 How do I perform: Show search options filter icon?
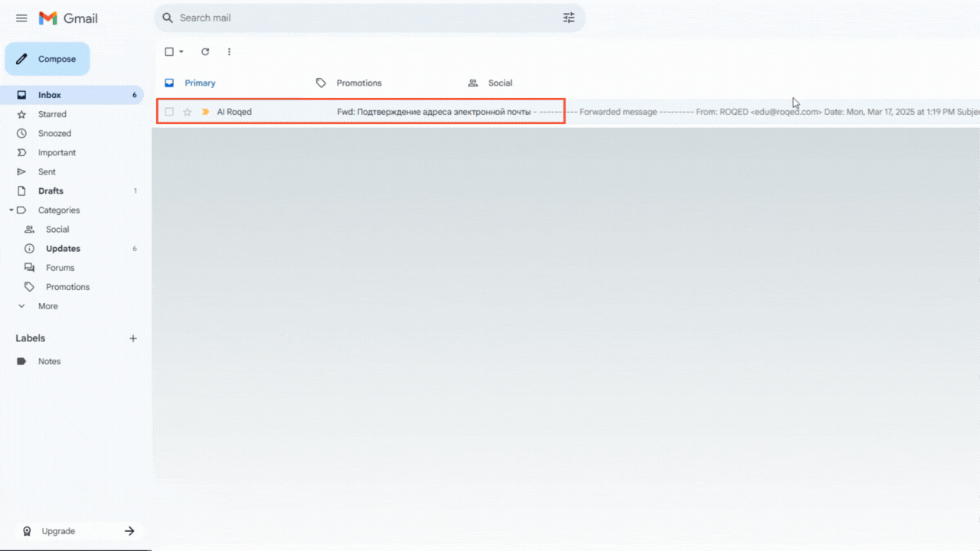point(569,18)
